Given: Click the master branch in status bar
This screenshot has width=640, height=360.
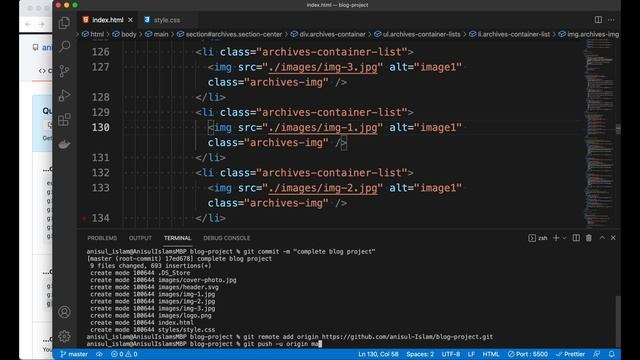Looking at the screenshot, I should click(74, 354).
